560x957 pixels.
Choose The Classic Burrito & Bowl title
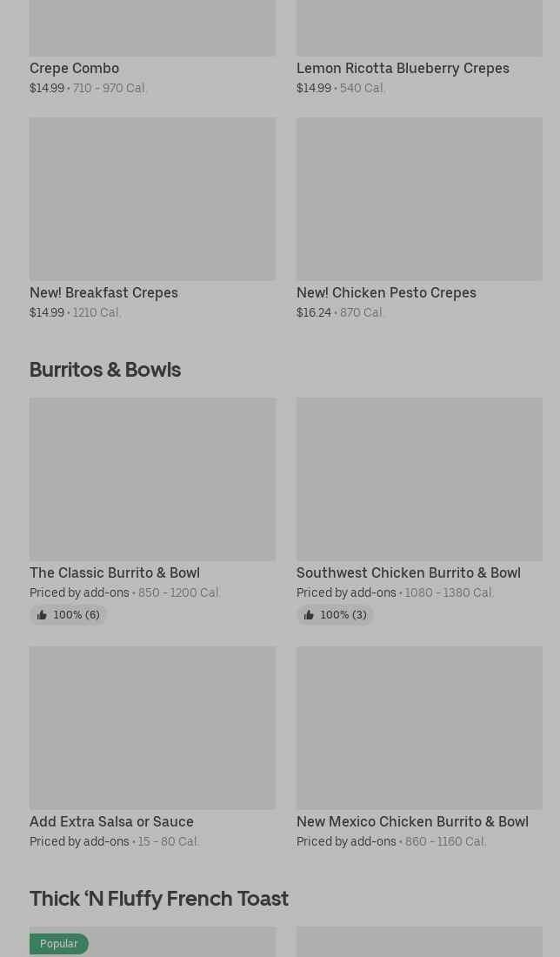click(x=115, y=572)
